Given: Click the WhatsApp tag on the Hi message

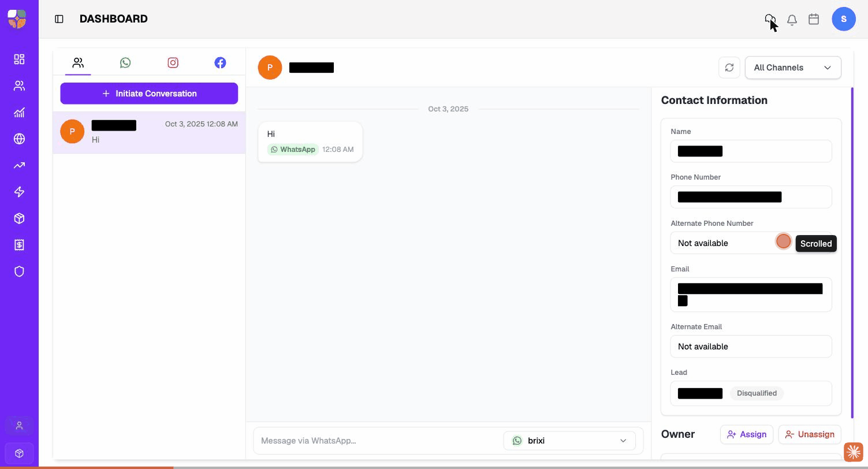Looking at the screenshot, I should pyautogui.click(x=293, y=150).
